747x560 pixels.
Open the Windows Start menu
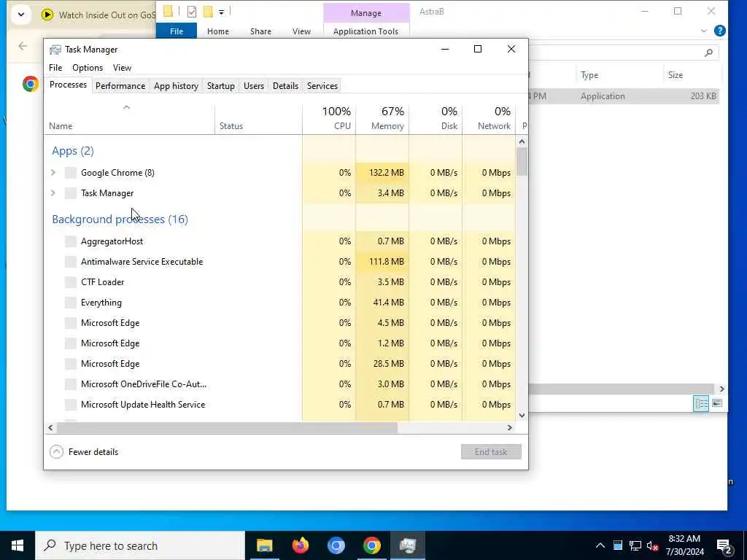click(x=18, y=545)
